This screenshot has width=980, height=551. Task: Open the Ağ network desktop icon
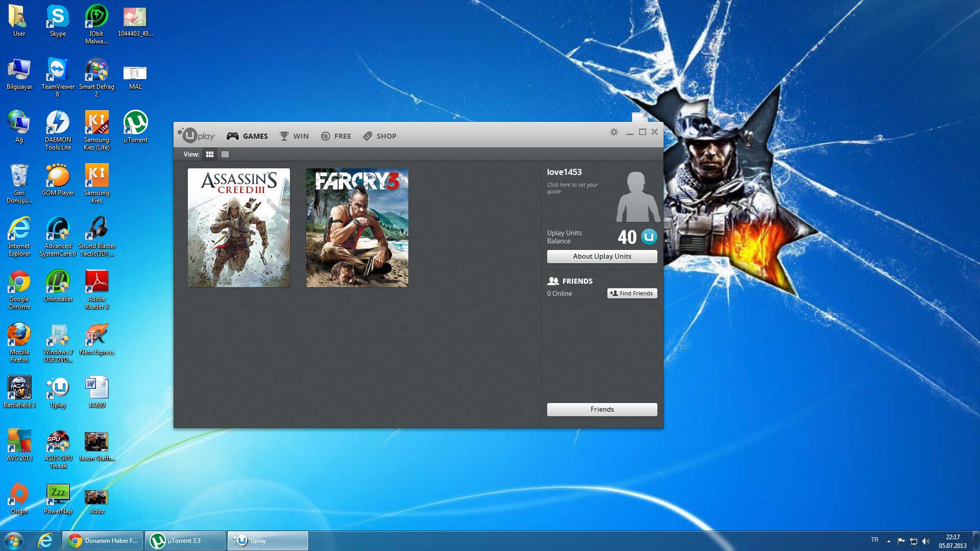[19, 128]
